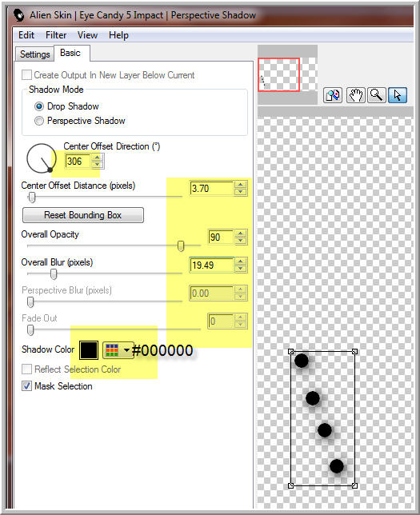Increase Center Offset Direction with up stepper
The width and height of the screenshot is (420, 515).
point(97,158)
